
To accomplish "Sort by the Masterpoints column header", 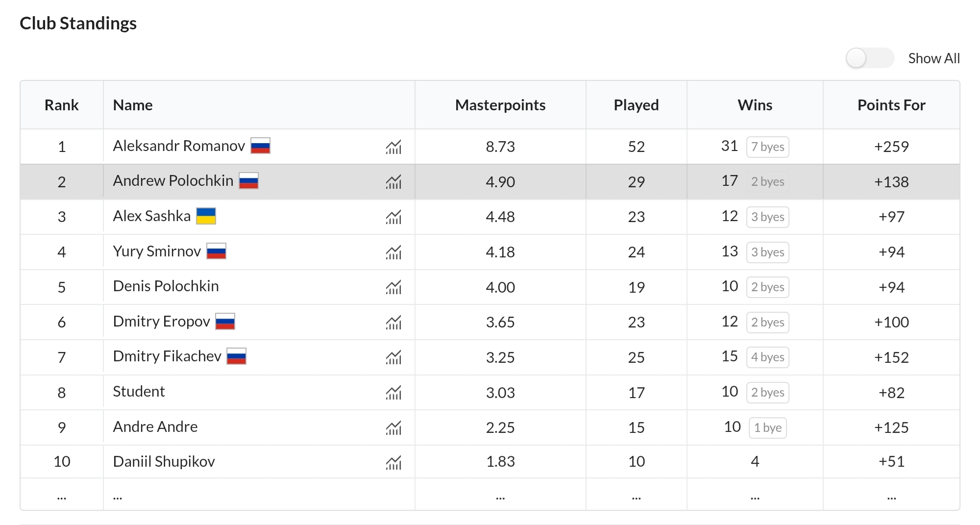I will (x=500, y=105).
